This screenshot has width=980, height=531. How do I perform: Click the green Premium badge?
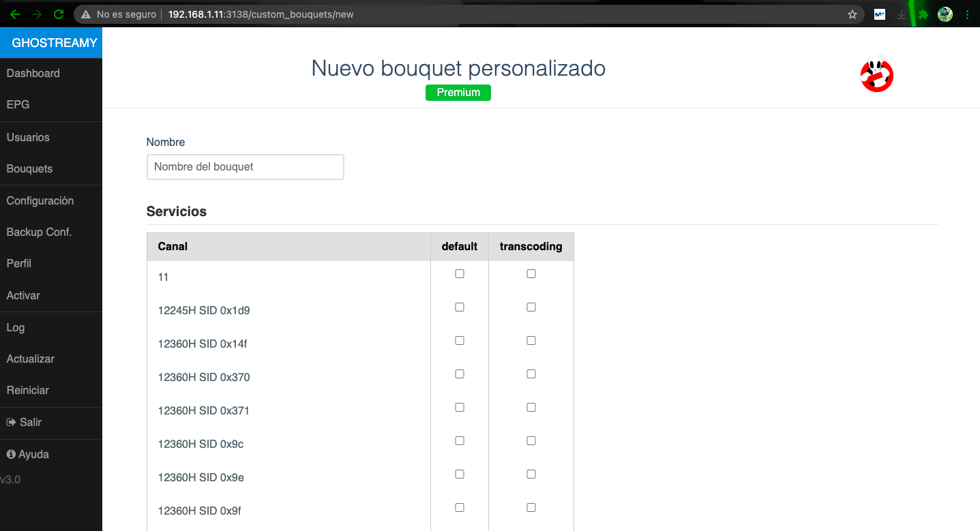458,93
